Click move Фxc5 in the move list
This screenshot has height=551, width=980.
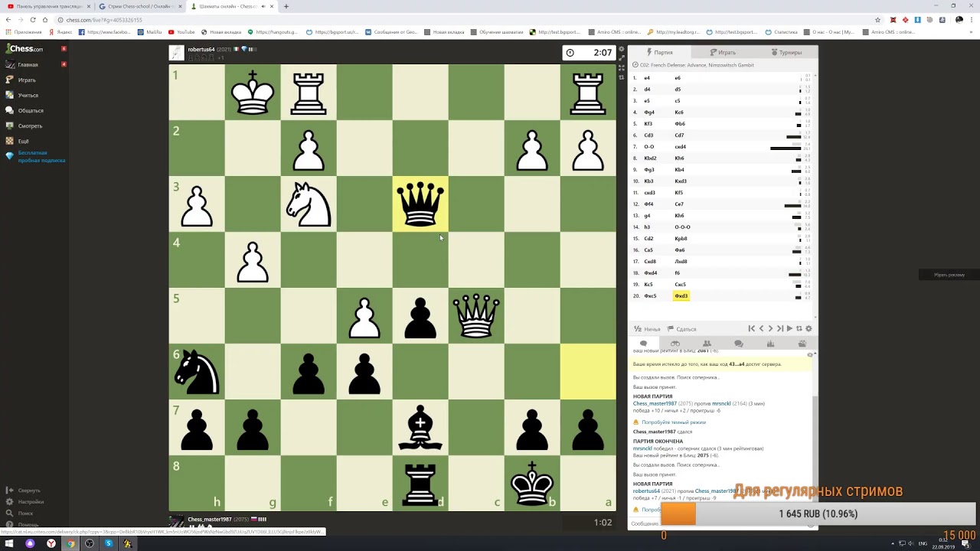click(650, 295)
